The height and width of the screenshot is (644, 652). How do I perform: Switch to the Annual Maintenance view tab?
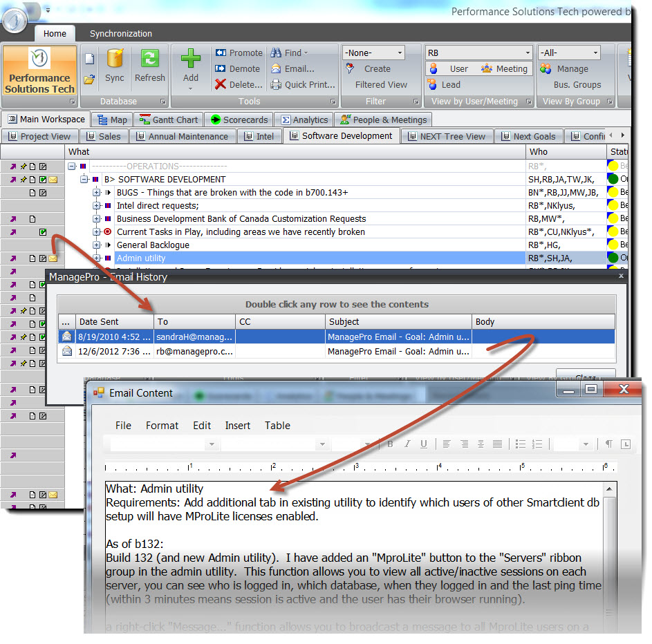point(183,136)
